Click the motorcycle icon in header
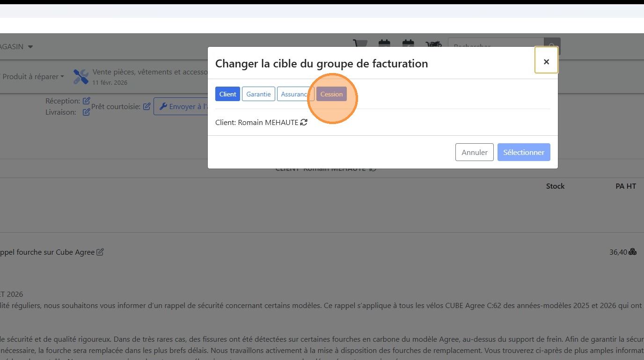 (x=434, y=44)
